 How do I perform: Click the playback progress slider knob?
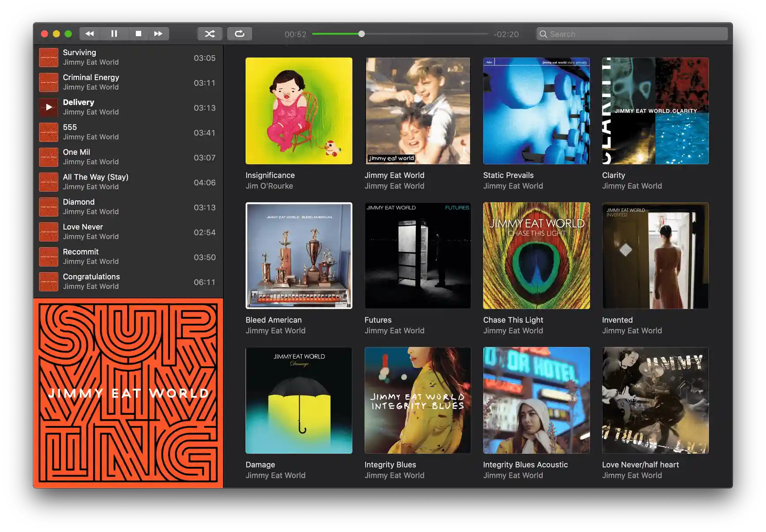(x=361, y=34)
